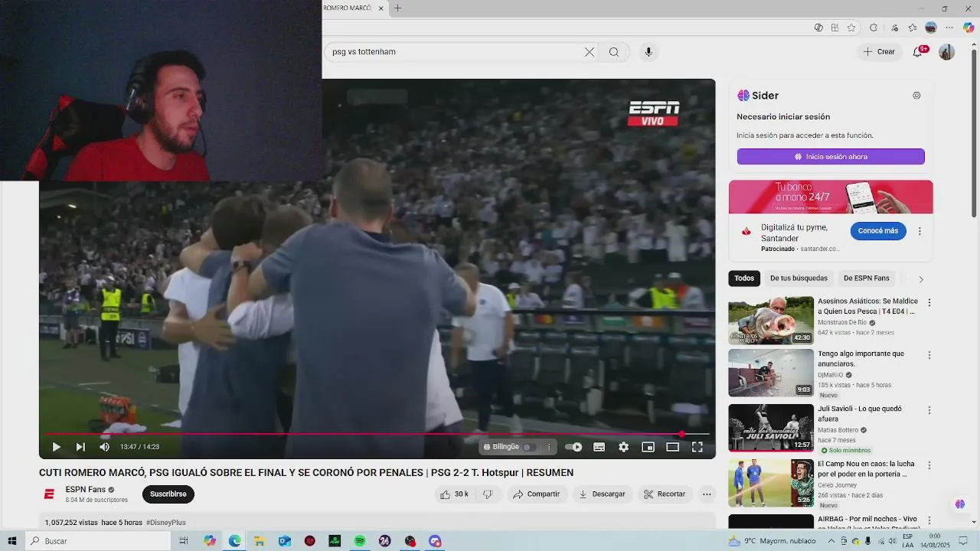Like the video with thumbs up

[454, 494]
